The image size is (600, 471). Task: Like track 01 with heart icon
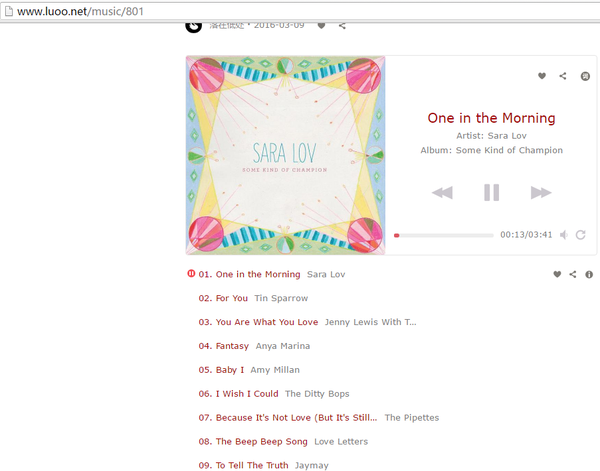557,274
